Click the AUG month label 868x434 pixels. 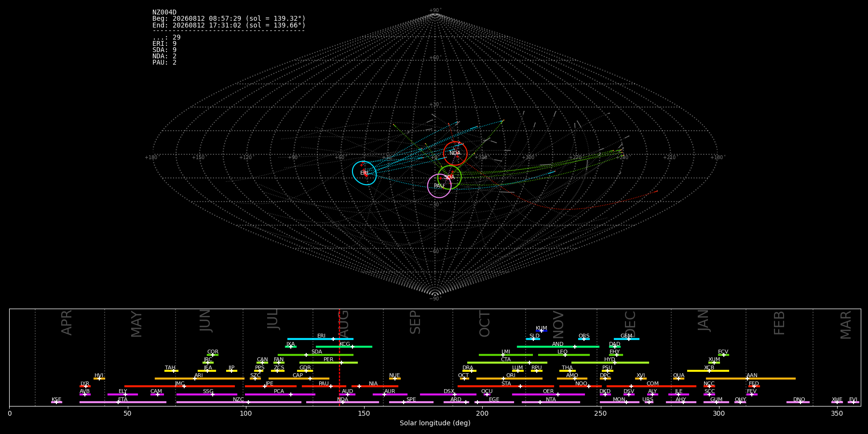click(x=343, y=324)
